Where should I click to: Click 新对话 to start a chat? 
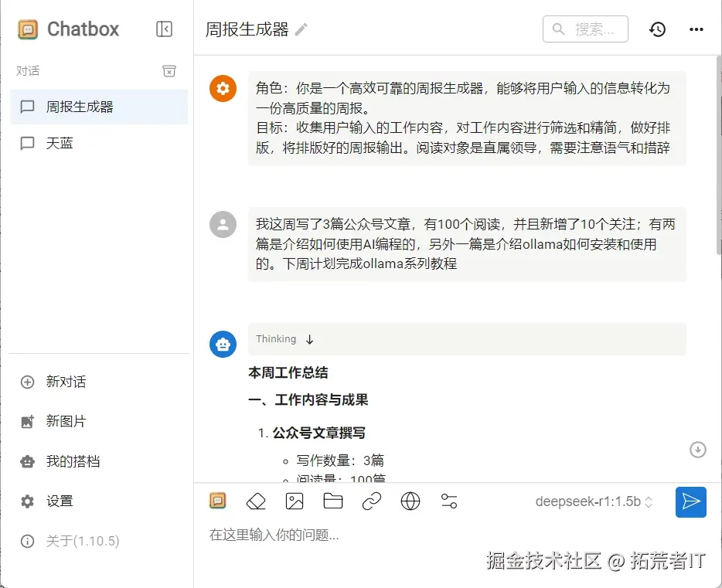[66, 382]
